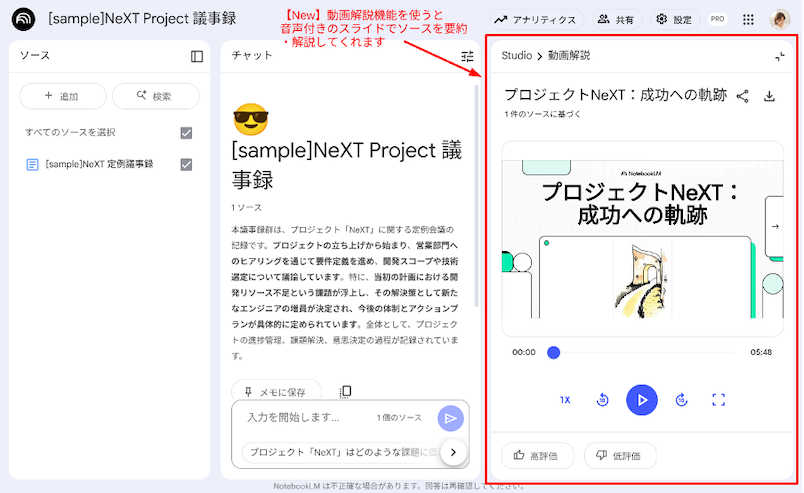Change playback speed with 1X button
The width and height of the screenshot is (804, 493).
pyautogui.click(x=565, y=400)
